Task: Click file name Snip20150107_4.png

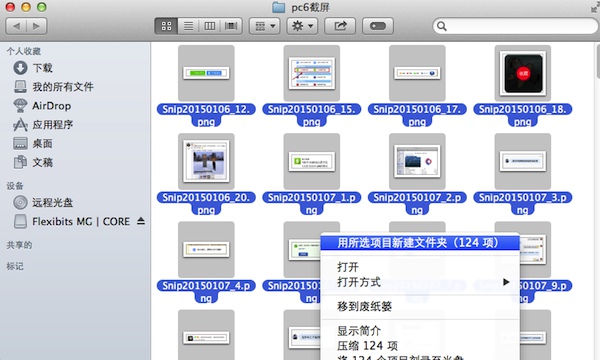Action: [x=206, y=292]
